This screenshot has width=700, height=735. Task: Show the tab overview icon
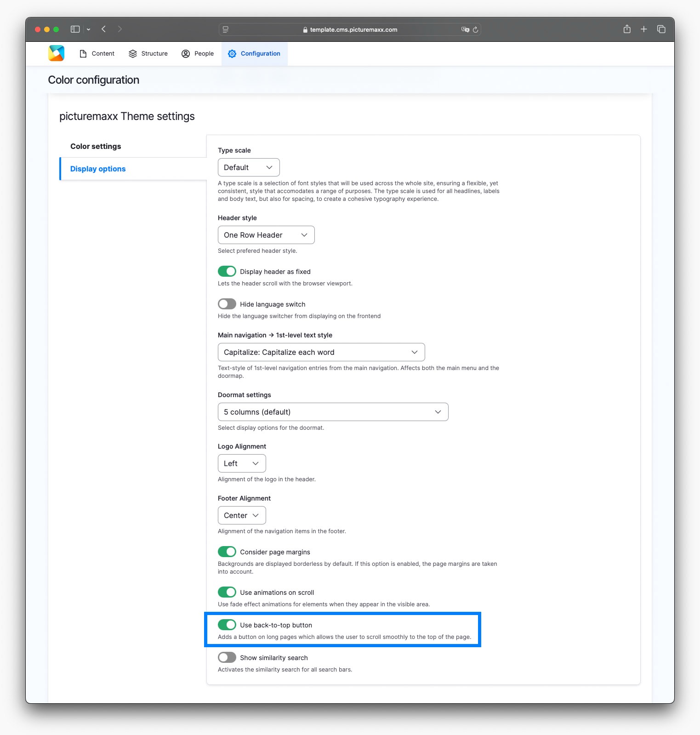click(661, 29)
